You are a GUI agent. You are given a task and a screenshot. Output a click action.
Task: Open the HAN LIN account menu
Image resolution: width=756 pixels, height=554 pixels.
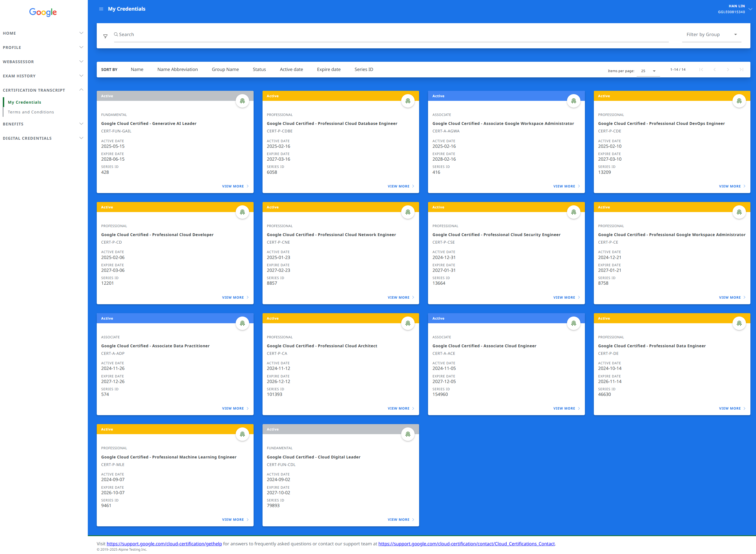tap(735, 9)
